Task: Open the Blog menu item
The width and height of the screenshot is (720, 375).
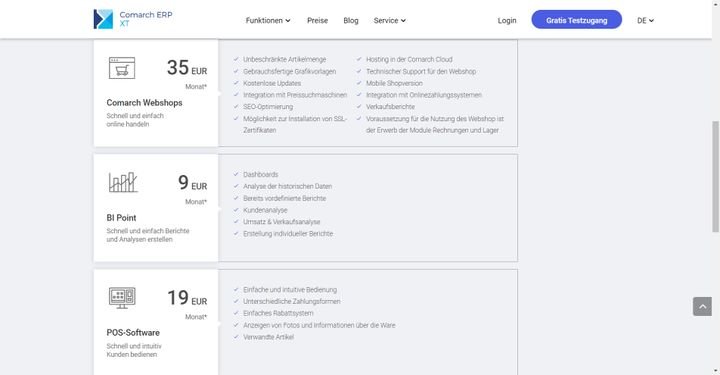Action: [351, 21]
